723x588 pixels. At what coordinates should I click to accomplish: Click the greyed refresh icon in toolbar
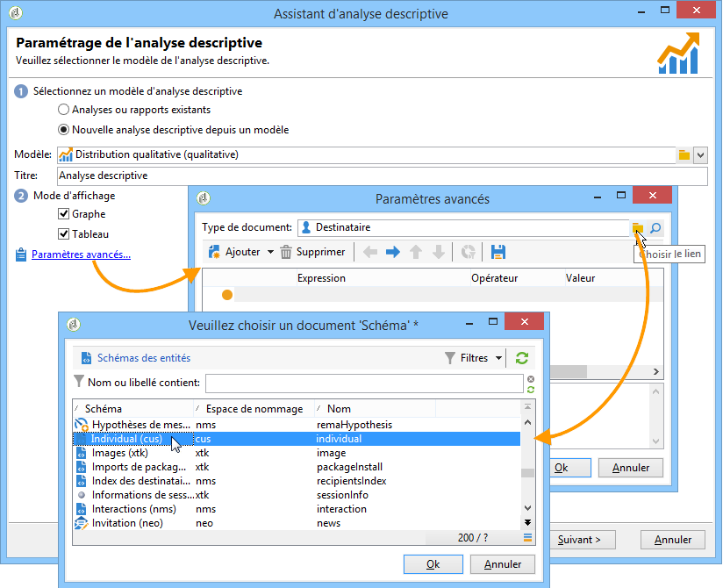pos(468,252)
